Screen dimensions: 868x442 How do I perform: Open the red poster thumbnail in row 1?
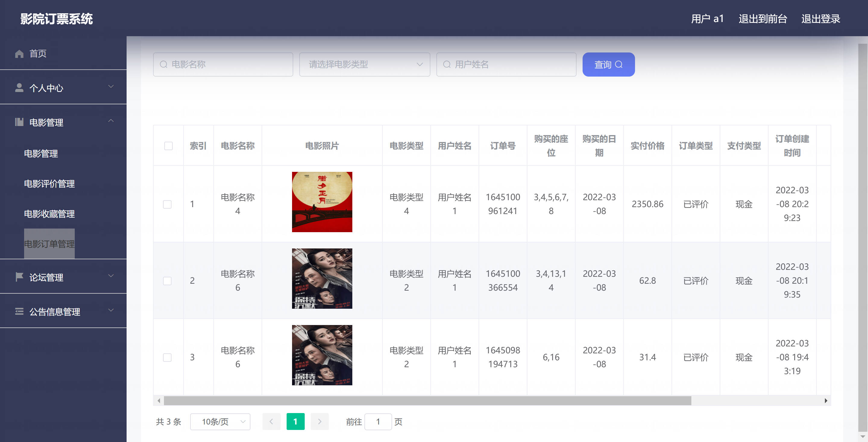pos(322,202)
